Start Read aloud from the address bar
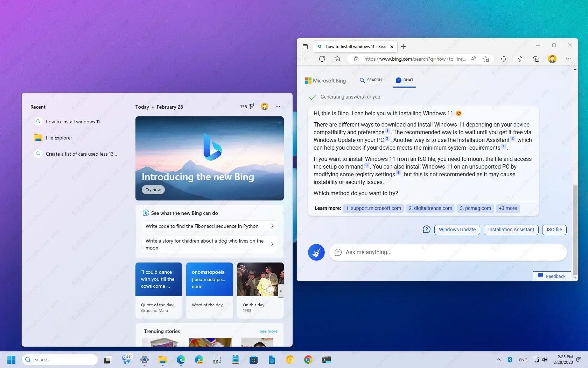 473,59
